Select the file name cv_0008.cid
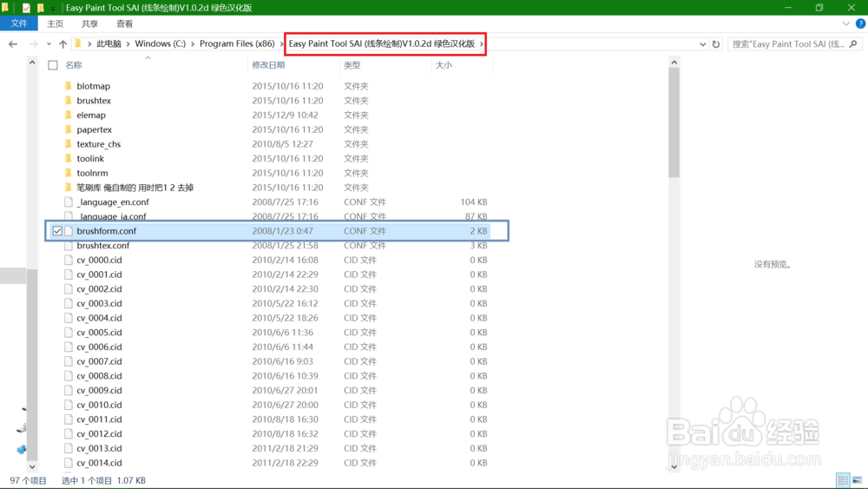This screenshot has height=489, width=868. [99, 376]
